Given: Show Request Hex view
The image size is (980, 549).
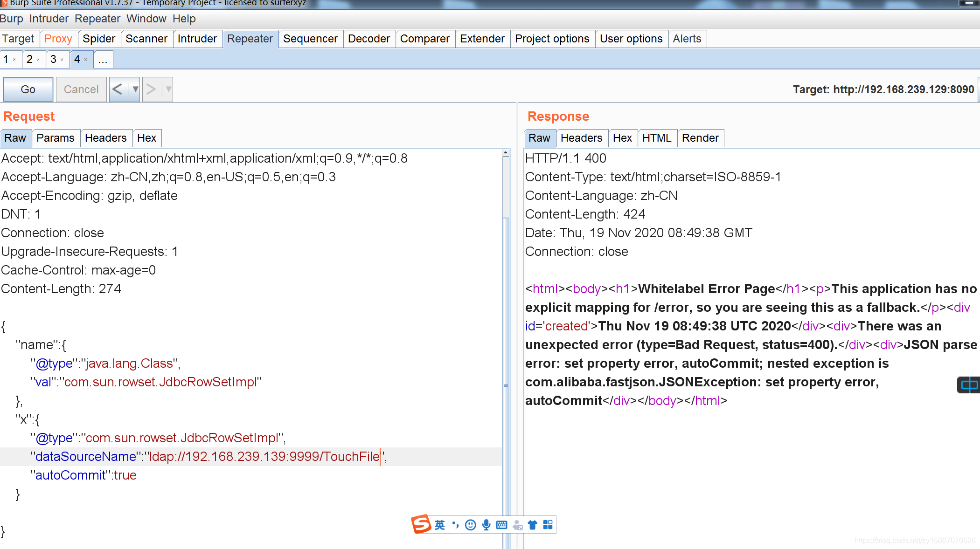Looking at the screenshot, I should point(146,138).
